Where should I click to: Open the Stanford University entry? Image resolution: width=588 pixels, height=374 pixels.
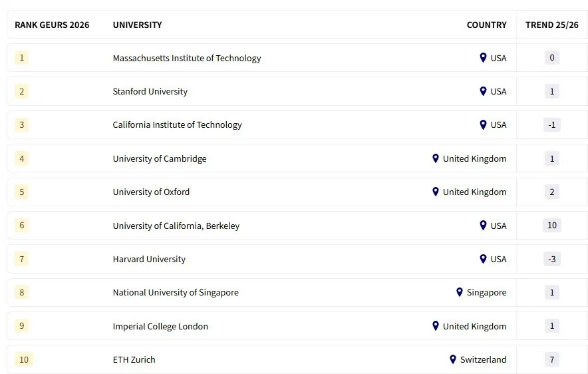(x=150, y=91)
